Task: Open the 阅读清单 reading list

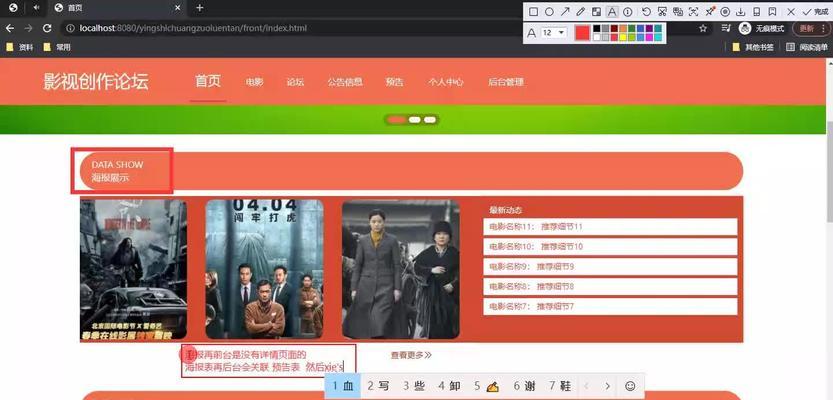Action: point(806,47)
